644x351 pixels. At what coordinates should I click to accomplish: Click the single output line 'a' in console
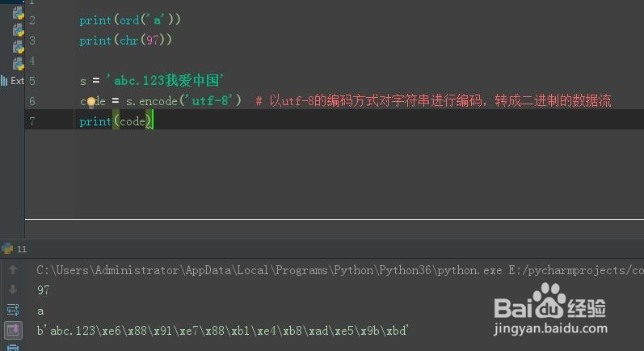40,311
